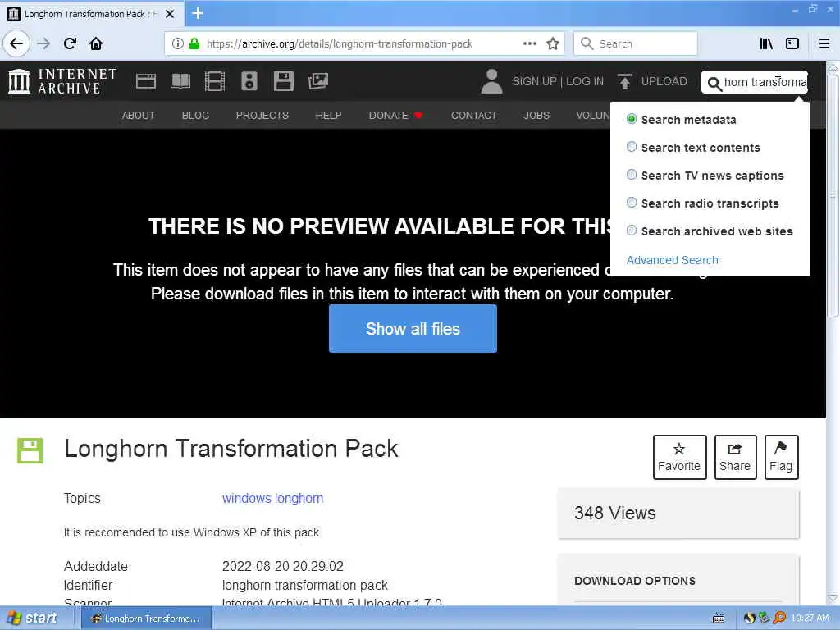
Task: Click the Internet Archive logo
Action: pyautogui.click(x=62, y=81)
